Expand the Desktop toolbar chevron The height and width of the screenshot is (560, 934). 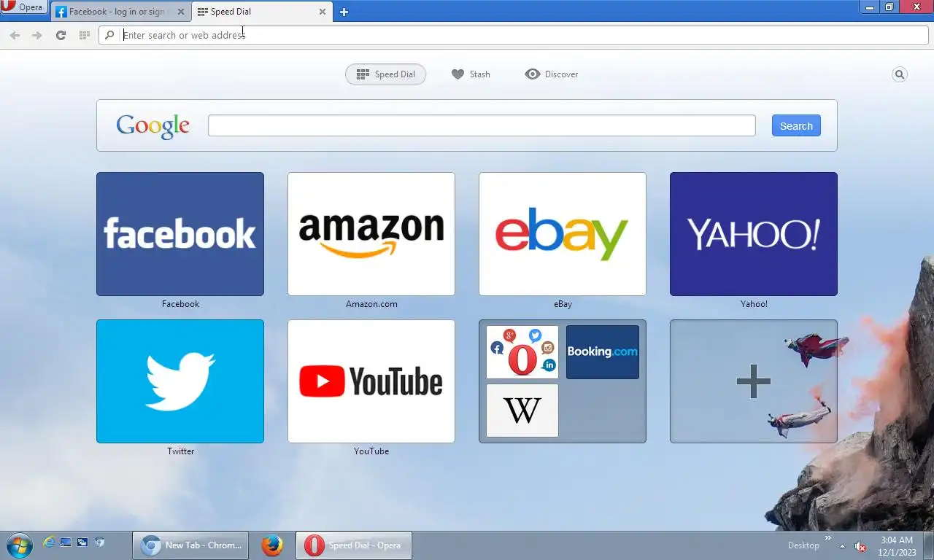[x=828, y=539]
